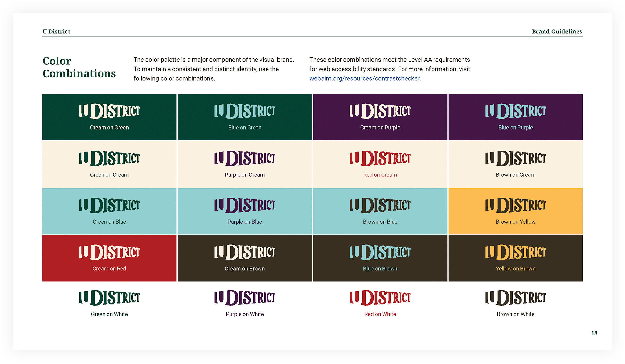The image size is (625, 364).
Task: Select the Red on Cream U District logo
Action: point(380,158)
